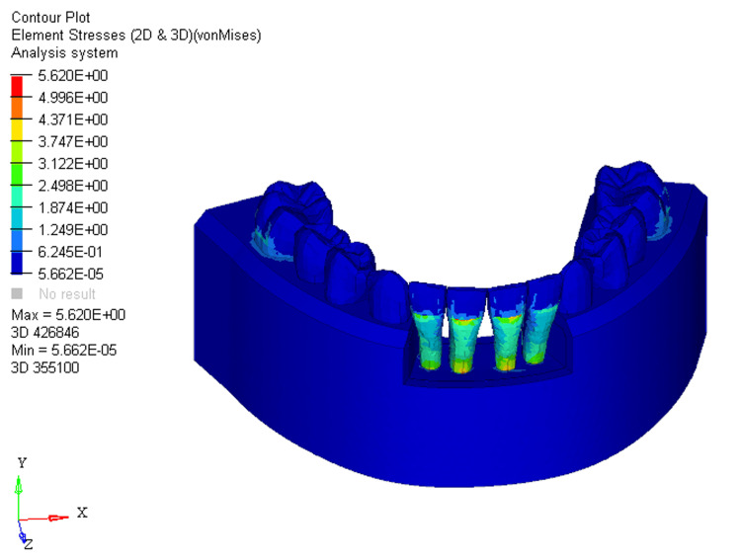This screenshot has height=560, width=741.
Task: Click the Analysis system label
Action: [x=64, y=53]
